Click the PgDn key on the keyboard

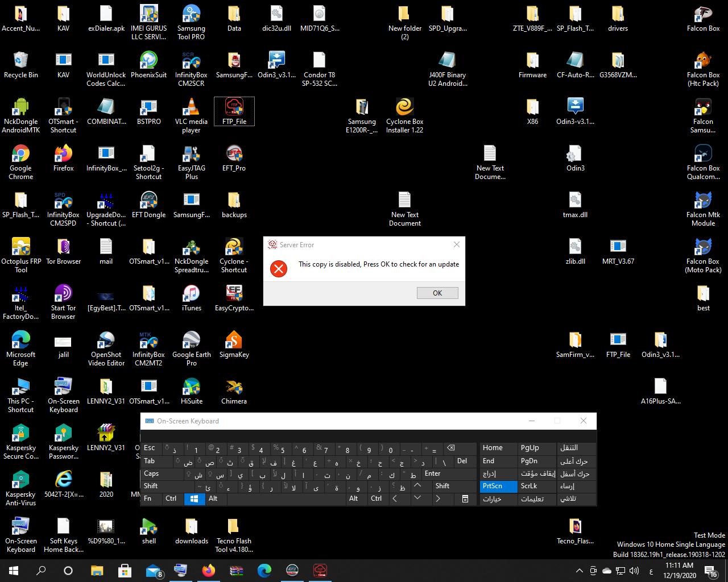[x=536, y=462]
